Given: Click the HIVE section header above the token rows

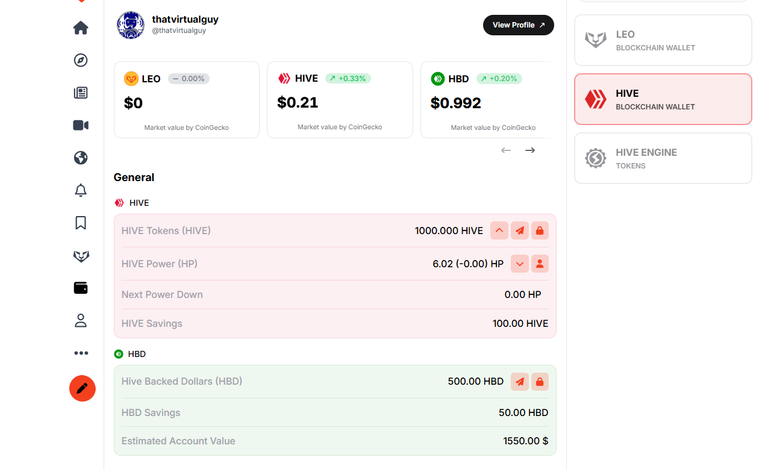Looking at the screenshot, I should click(132, 203).
